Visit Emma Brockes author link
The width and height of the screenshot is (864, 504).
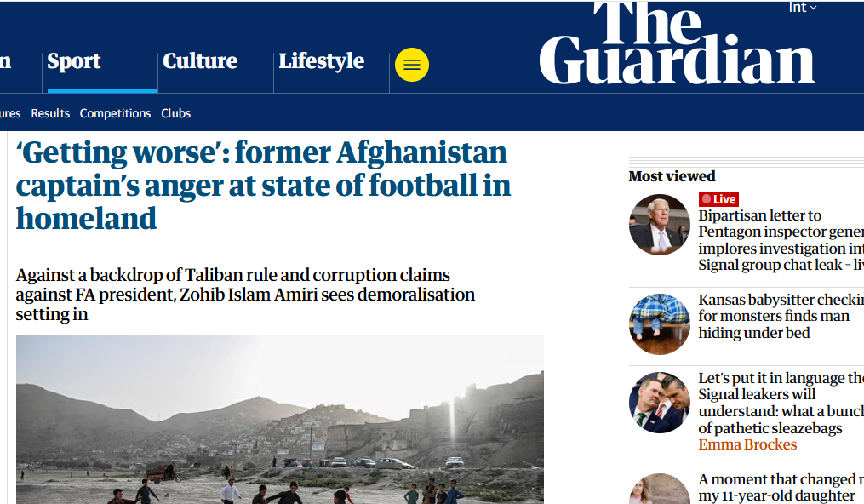coord(747,445)
